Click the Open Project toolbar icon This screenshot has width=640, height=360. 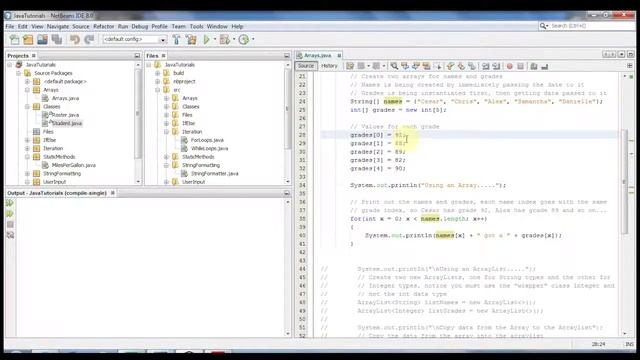pyautogui.click(x=42, y=40)
